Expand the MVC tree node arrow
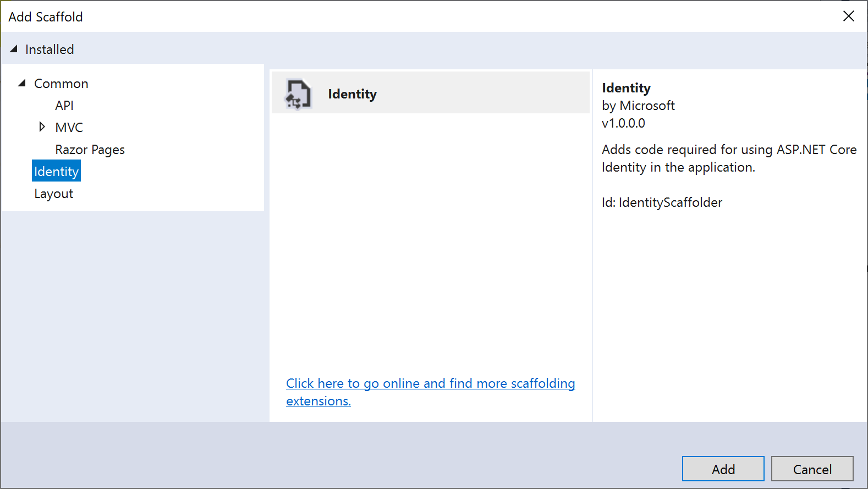The width and height of the screenshot is (868, 489). click(x=42, y=127)
